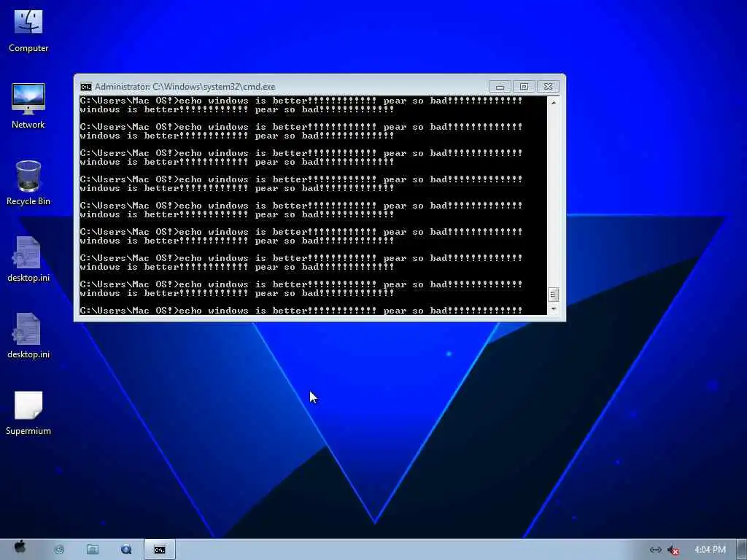Viewport: 747px width, 560px height.
Task: Click the cmd scrollbar thumb
Action: [553, 295]
